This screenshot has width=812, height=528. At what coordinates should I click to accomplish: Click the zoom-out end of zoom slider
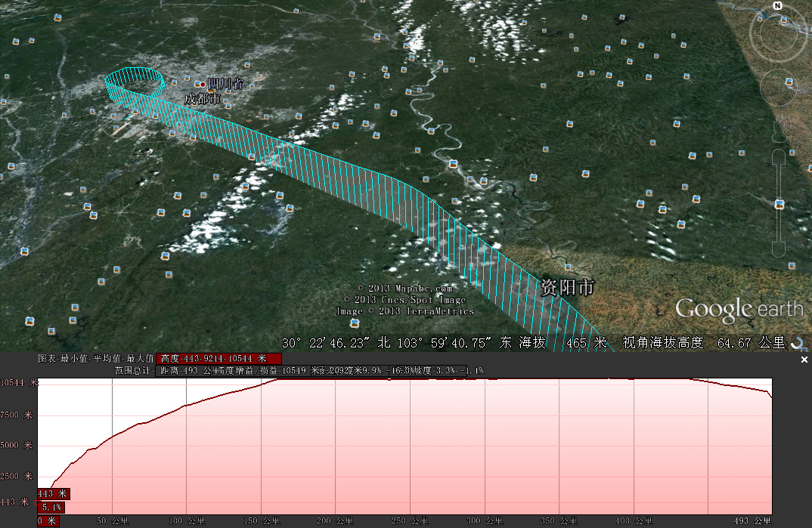click(x=777, y=251)
